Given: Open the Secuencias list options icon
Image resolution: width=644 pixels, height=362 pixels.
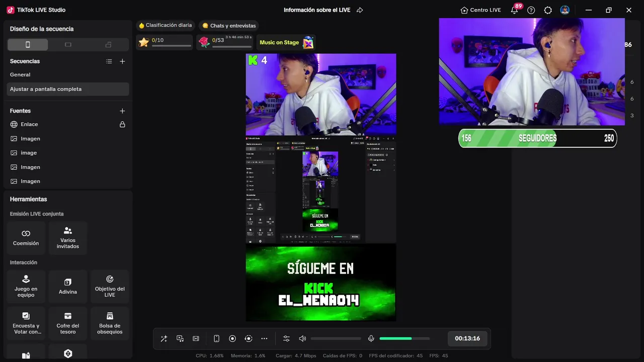Looking at the screenshot, I should (x=109, y=61).
